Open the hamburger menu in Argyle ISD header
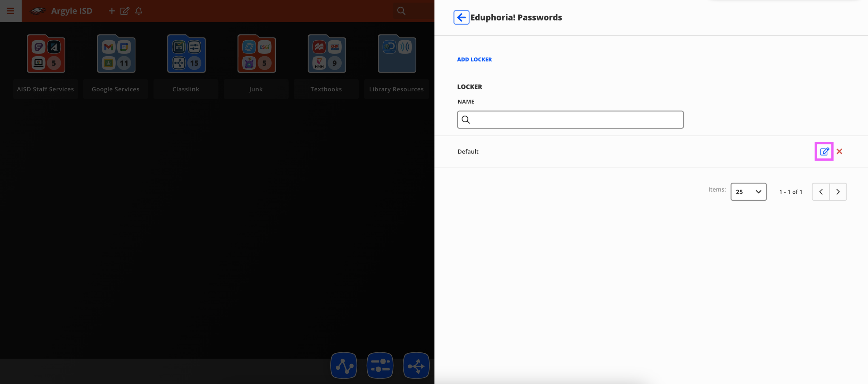The width and height of the screenshot is (868, 384). [10, 11]
